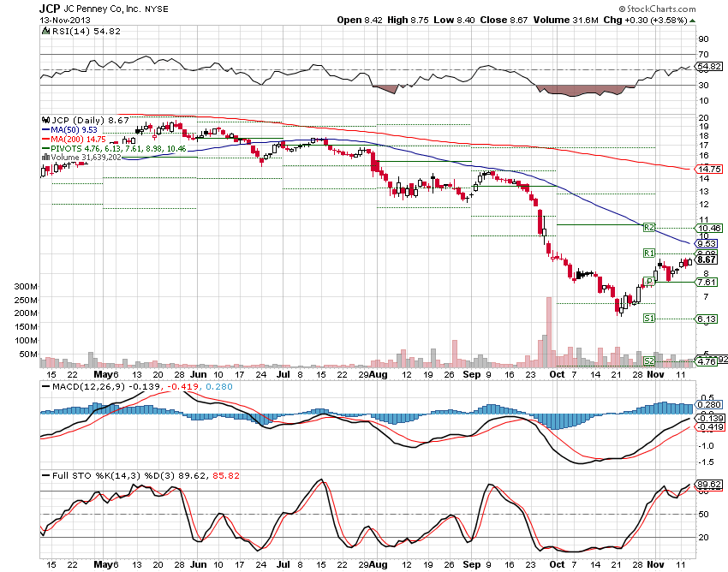Click the Full STO black line swatch

pyautogui.click(x=45, y=475)
